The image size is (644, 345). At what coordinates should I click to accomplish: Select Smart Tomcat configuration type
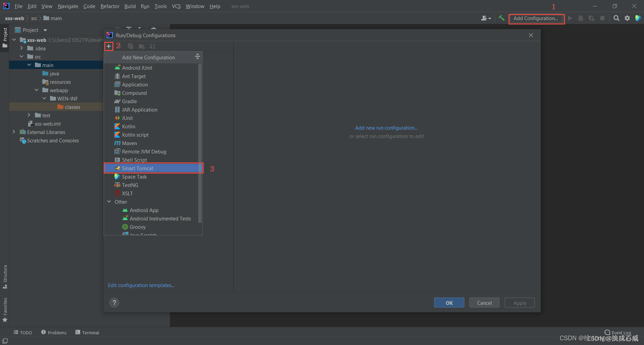pos(154,168)
